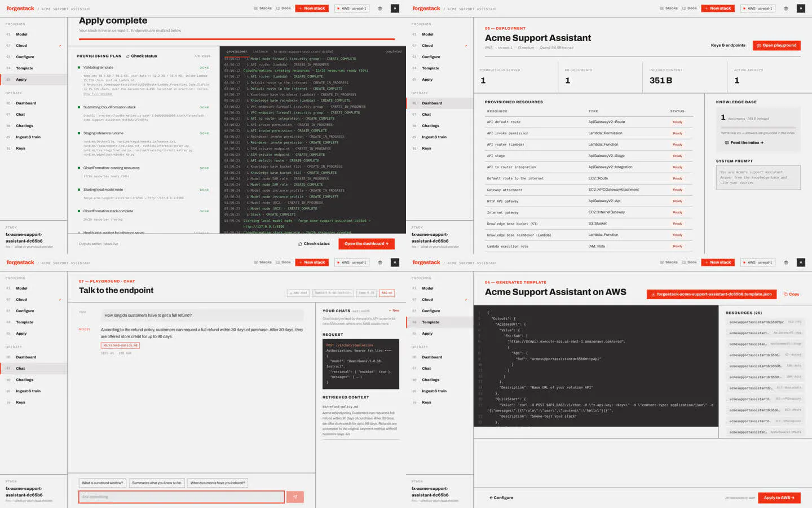Click Open the dashboard button
The width and height of the screenshot is (812, 508).
pyautogui.click(x=367, y=244)
